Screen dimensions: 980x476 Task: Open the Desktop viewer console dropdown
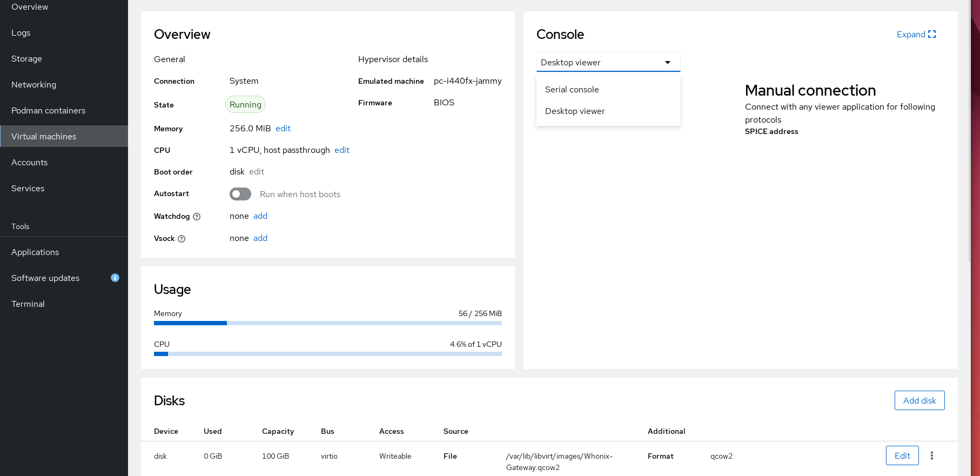pos(608,62)
